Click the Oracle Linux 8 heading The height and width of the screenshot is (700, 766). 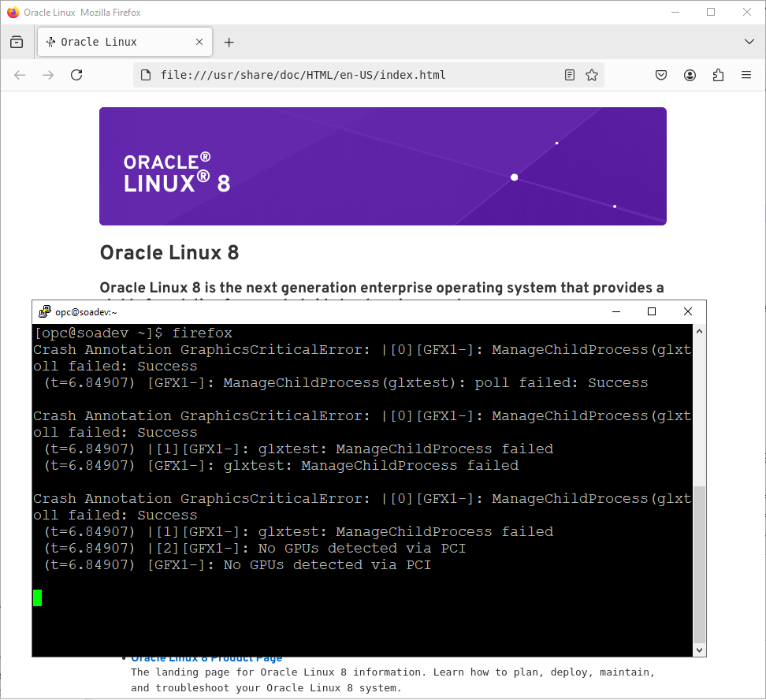[x=169, y=253]
